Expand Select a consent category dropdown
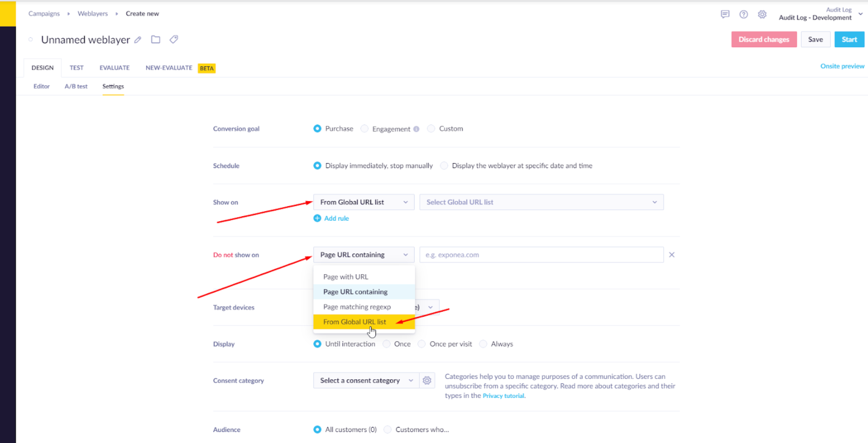 tap(366, 380)
